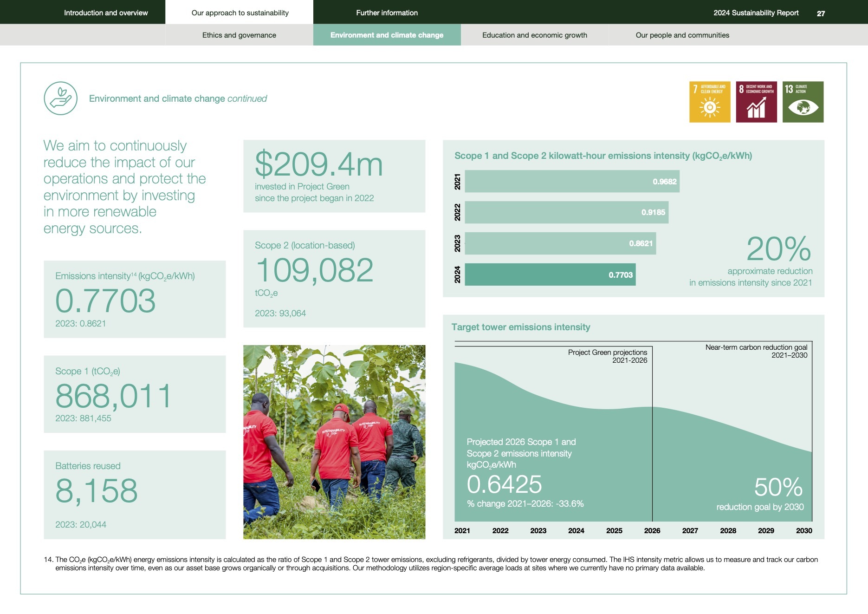Screen dimensions: 868x614
Task: Click the Introduction and overview section link
Action: pos(105,13)
